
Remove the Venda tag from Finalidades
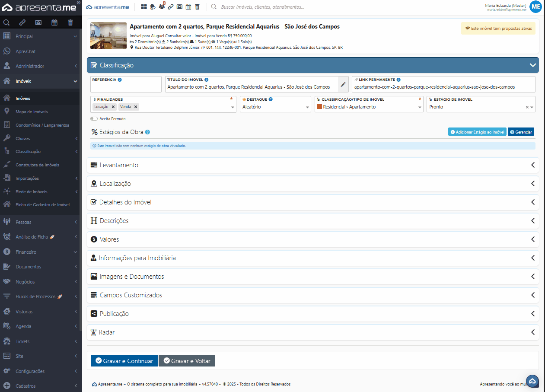[x=136, y=107]
